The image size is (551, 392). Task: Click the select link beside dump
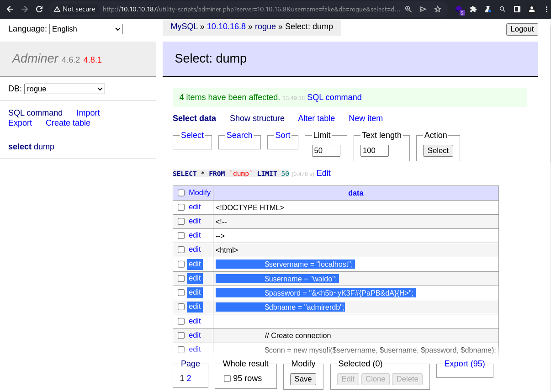[x=20, y=147]
